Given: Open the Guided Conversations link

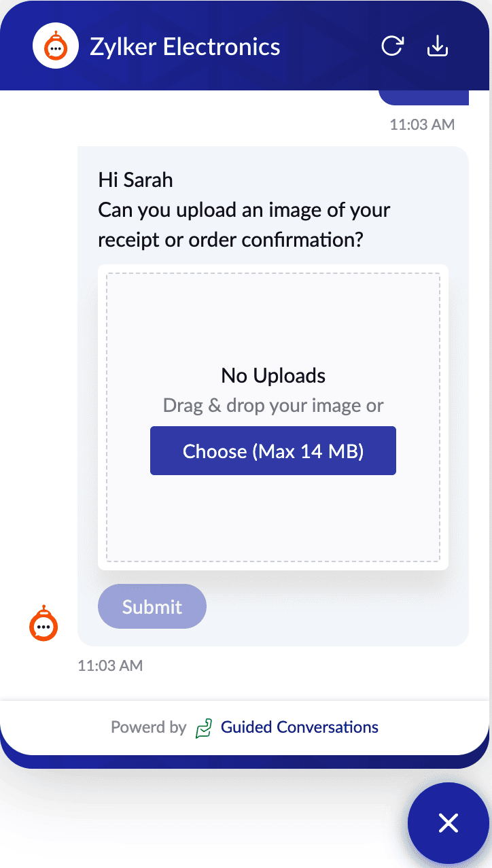Looking at the screenshot, I should point(300,727).
